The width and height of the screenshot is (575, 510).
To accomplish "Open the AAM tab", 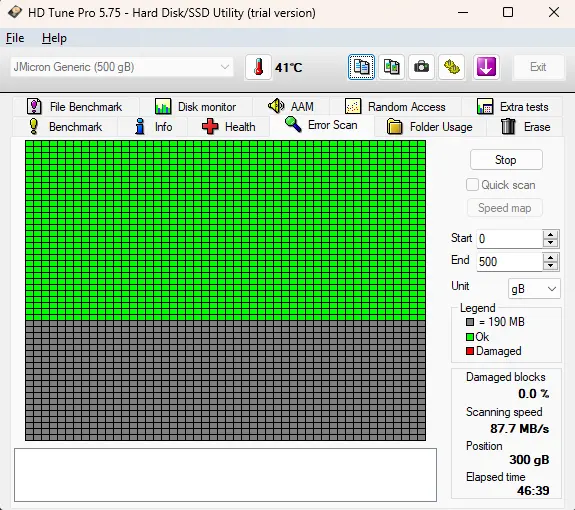I will pyautogui.click(x=291, y=107).
